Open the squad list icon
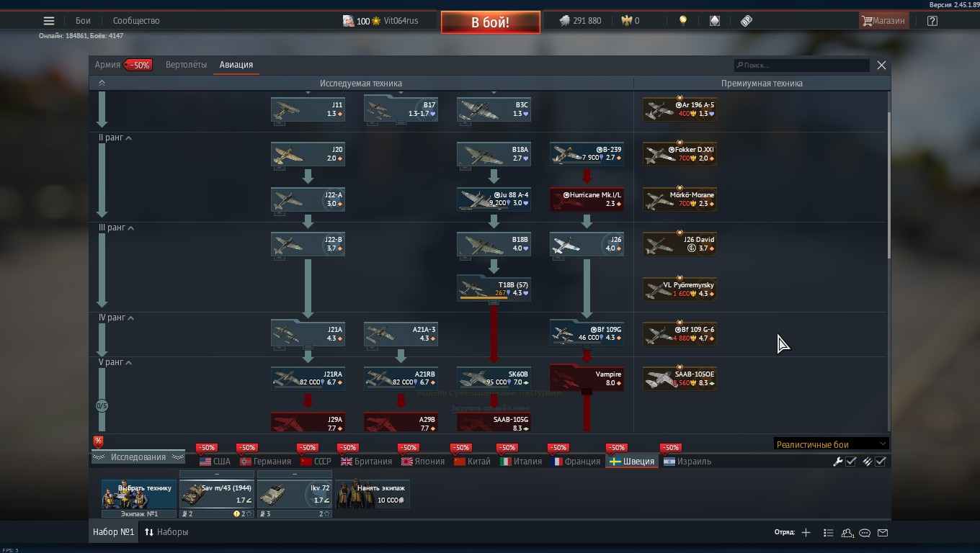 pyautogui.click(x=829, y=533)
